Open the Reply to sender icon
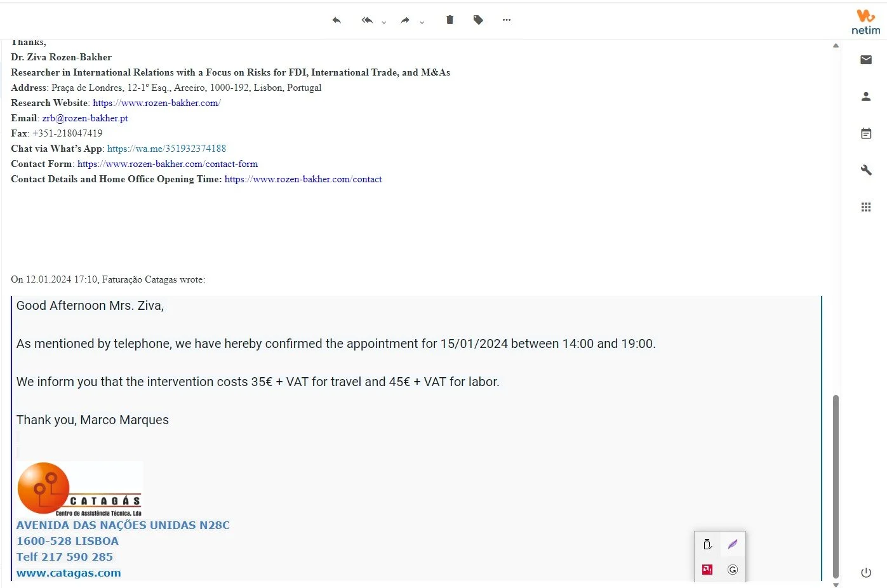This screenshot has height=588, width=887. pyautogui.click(x=337, y=20)
